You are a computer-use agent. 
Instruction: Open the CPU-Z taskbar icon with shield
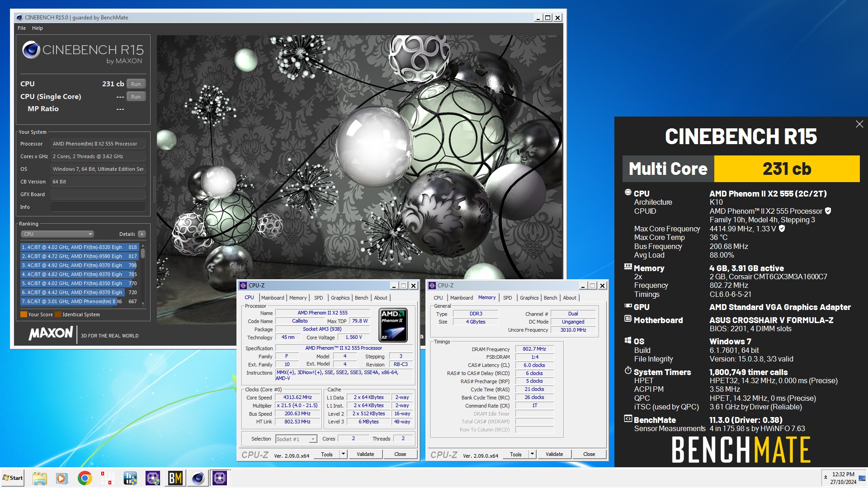pyautogui.click(x=153, y=478)
